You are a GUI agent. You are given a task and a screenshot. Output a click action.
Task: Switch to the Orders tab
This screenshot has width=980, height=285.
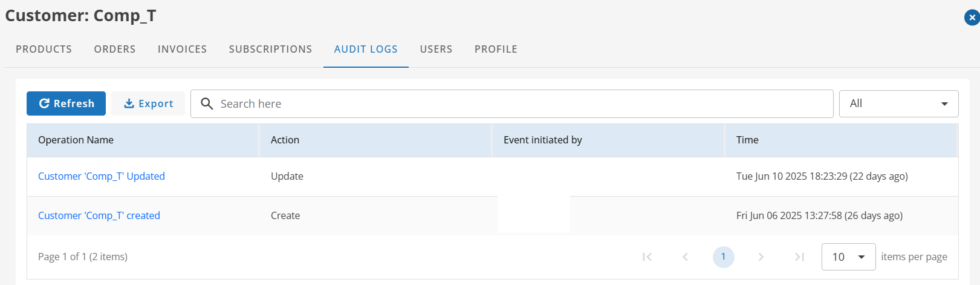(x=115, y=49)
